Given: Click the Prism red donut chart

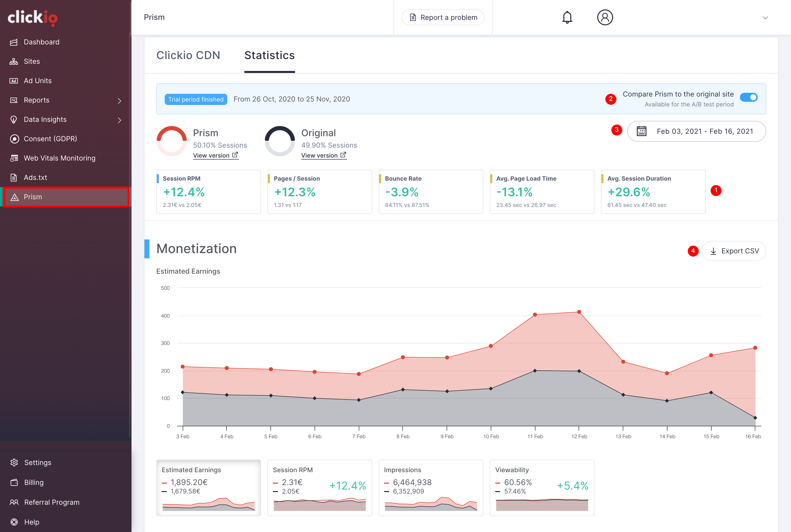Looking at the screenshot, I should coord(172,141).
